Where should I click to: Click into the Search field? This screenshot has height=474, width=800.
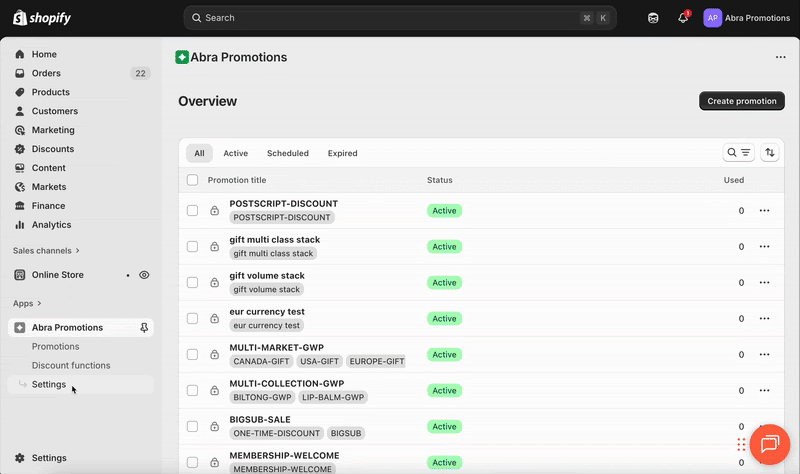[390, 18]
